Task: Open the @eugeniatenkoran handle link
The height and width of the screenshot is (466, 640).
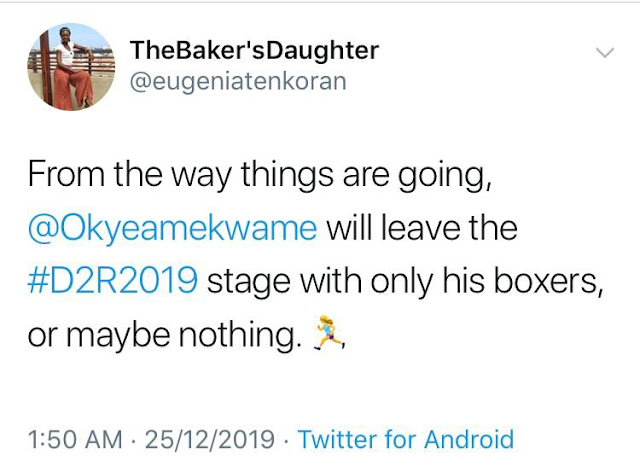Action: click(238, 81)
